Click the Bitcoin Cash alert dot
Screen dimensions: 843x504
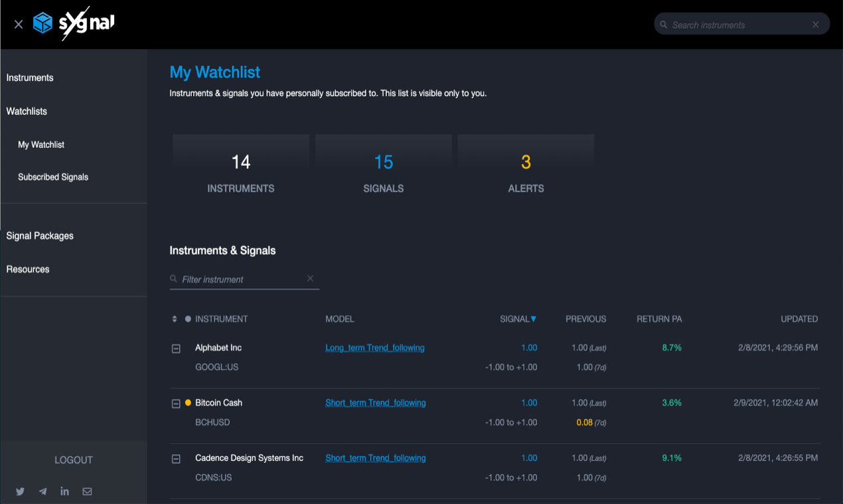coord(188,403)
